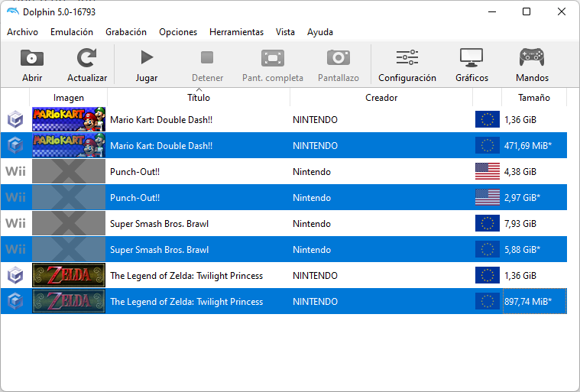
Task: Take a screenshot with Pantallazo
Action: (x=338, y=65)
